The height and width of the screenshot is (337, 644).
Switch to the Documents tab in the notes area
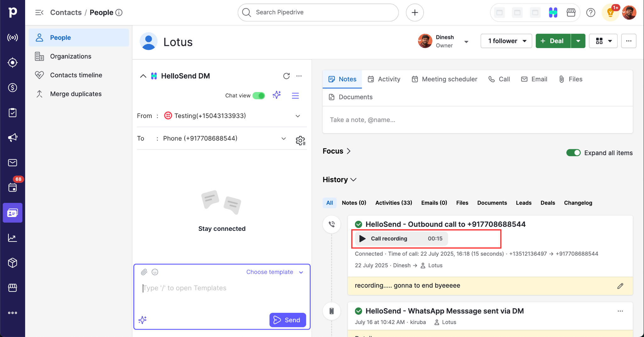(350, 97)
